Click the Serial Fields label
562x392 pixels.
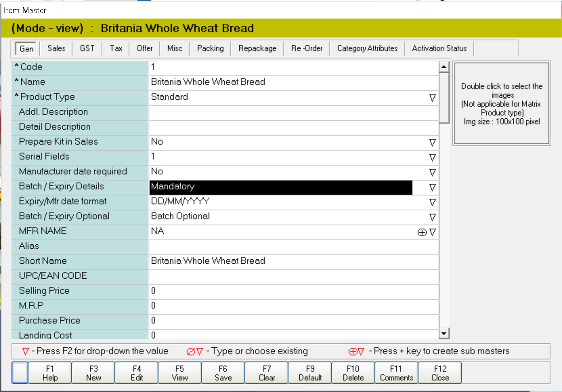coord(44,157)
